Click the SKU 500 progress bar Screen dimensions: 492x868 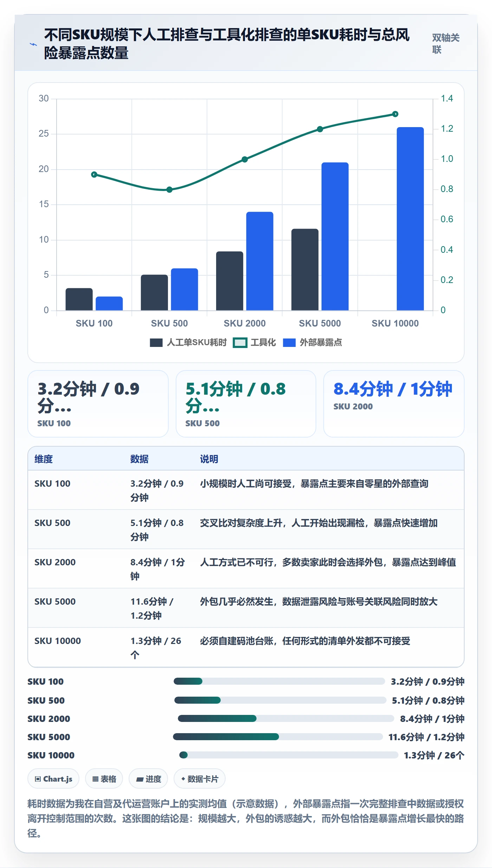280,700
